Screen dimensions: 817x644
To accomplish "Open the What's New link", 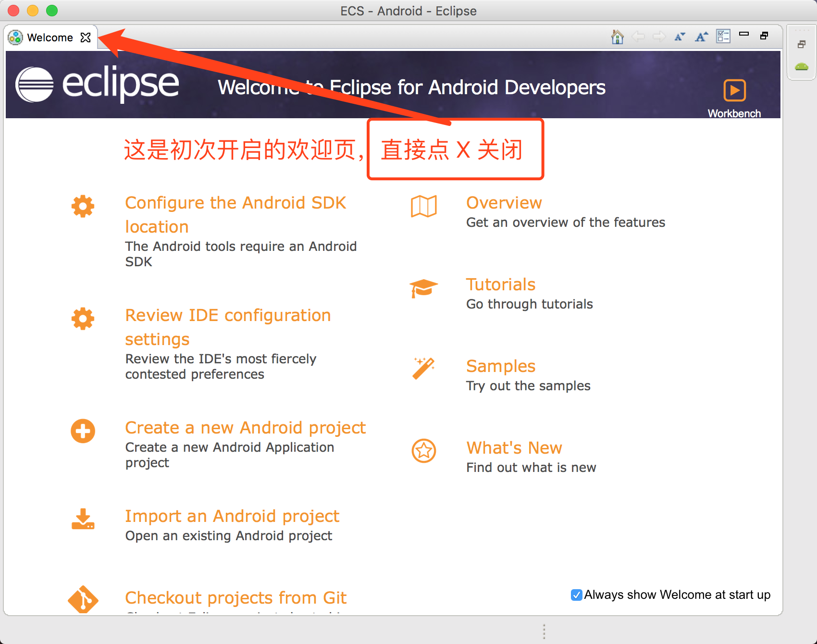I will 514,447.
